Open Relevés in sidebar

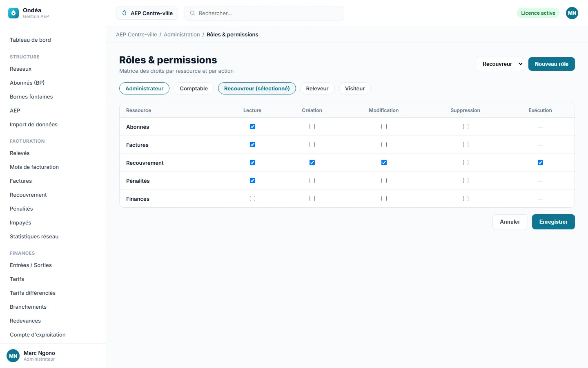coord(53,153)
